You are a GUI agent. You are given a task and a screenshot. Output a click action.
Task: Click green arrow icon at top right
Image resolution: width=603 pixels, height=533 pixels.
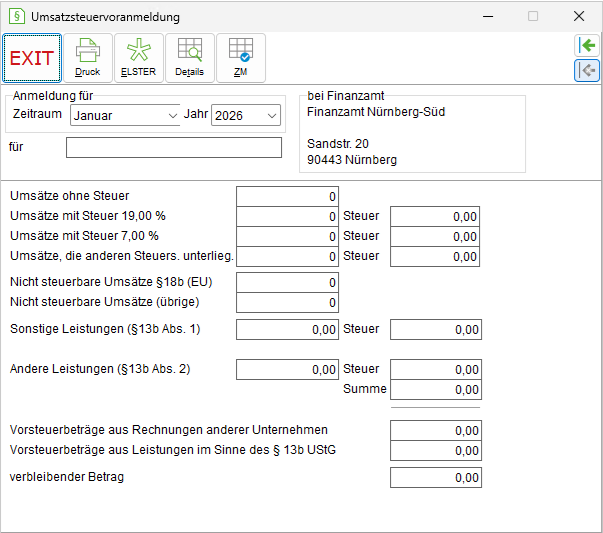587,45
